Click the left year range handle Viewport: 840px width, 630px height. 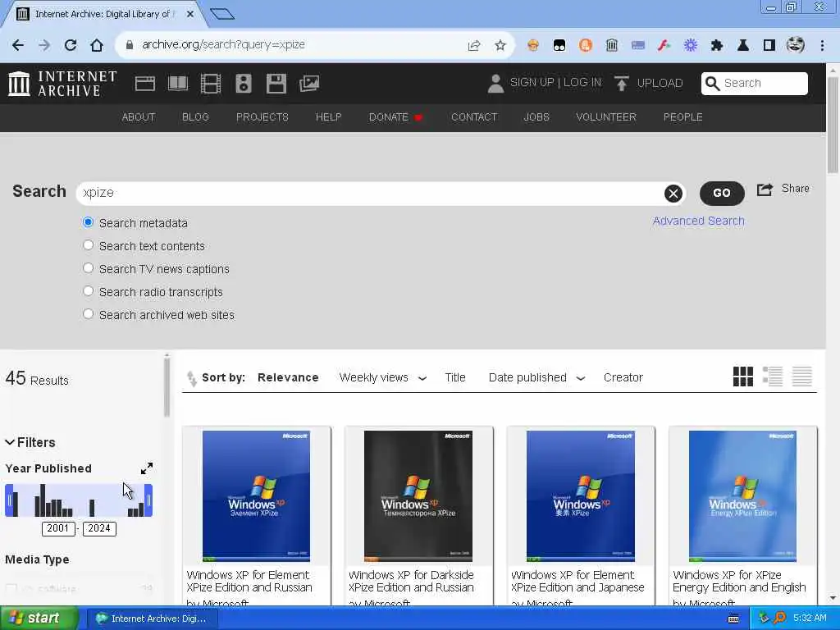tap(9, 500)
